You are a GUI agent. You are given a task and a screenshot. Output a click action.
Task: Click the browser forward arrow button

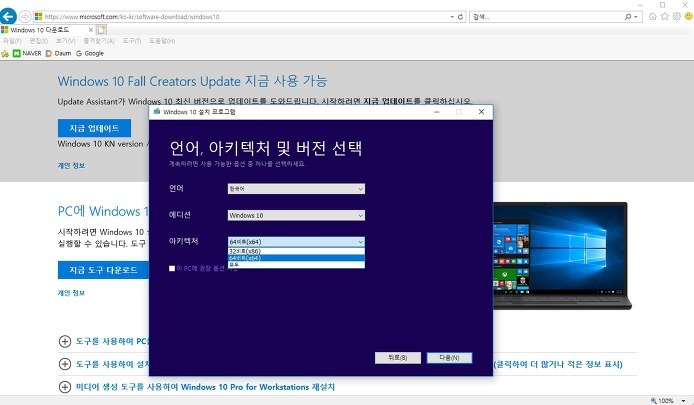(x=25, y=16)
